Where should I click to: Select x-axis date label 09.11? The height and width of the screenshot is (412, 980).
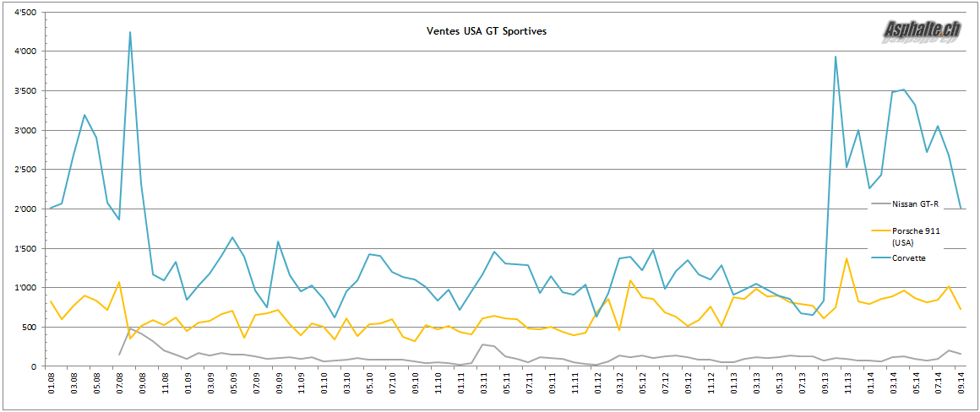point(552,382)
